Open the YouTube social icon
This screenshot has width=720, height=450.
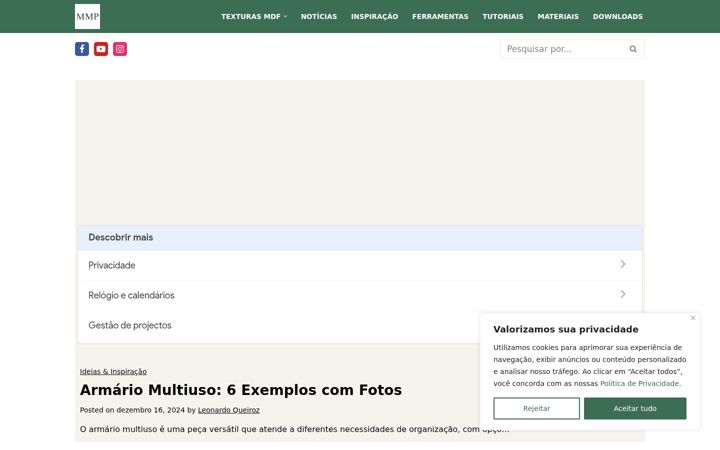[101, 49]
